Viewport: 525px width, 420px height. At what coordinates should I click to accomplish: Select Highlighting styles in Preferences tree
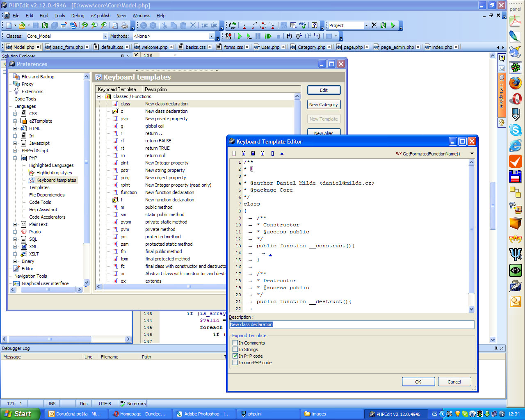(54, 173)
